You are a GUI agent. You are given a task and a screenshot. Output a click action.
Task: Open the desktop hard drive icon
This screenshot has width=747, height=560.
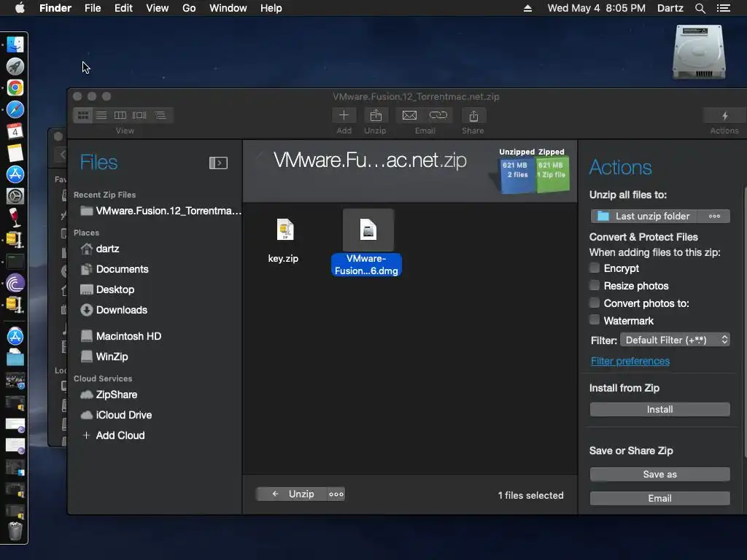point(699,52)
